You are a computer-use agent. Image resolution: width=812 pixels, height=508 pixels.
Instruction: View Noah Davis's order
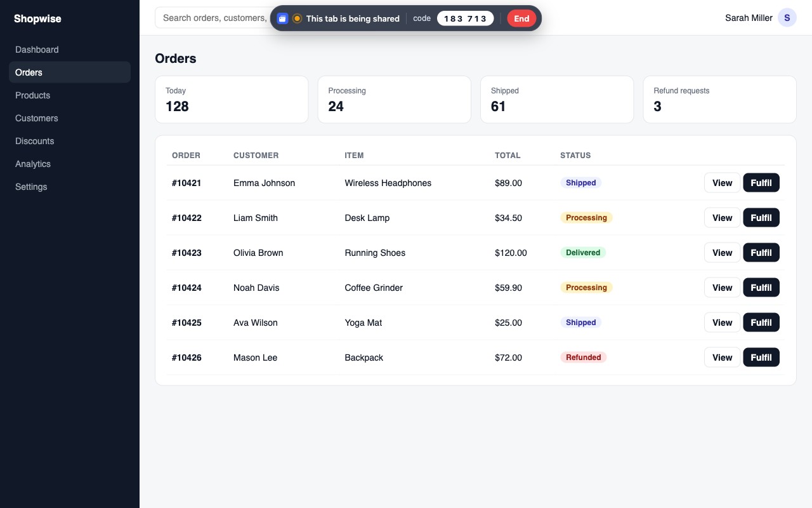[722, 288]
